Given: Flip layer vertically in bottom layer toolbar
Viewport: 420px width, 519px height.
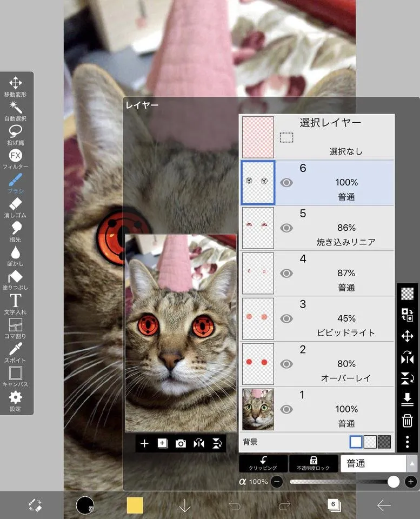Looking at the screenshot, I should pos(217,443).
